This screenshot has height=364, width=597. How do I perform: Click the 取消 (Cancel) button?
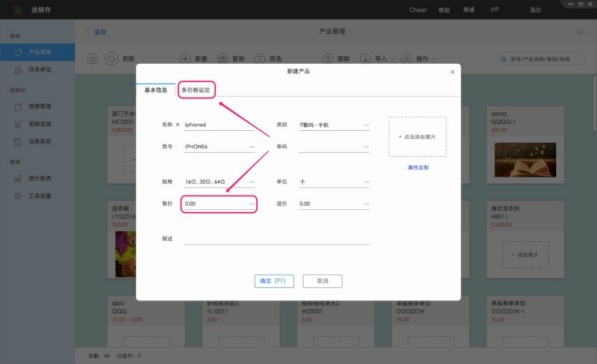point(322,281)
